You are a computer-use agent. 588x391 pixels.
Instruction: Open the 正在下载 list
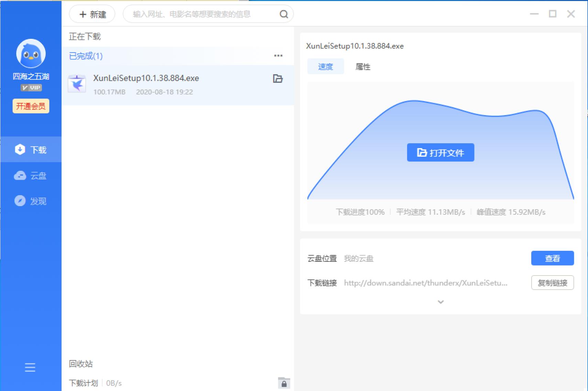85,36
